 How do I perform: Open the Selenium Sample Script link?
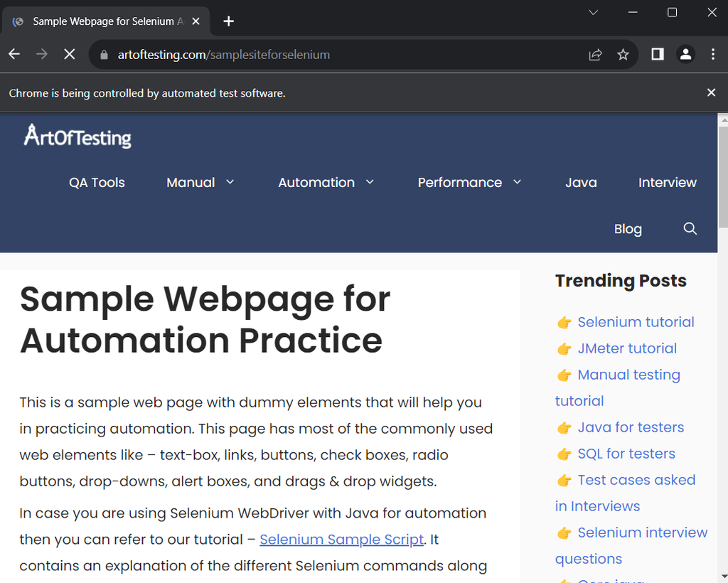(x=341, y=540)
